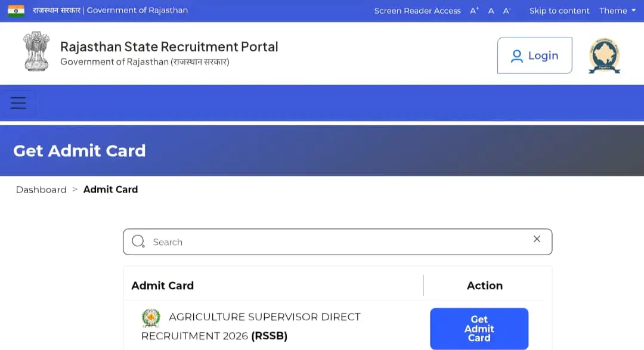Screen dimensions: 644x350
Task: Focus the Search input field
Action: point(337,242)
